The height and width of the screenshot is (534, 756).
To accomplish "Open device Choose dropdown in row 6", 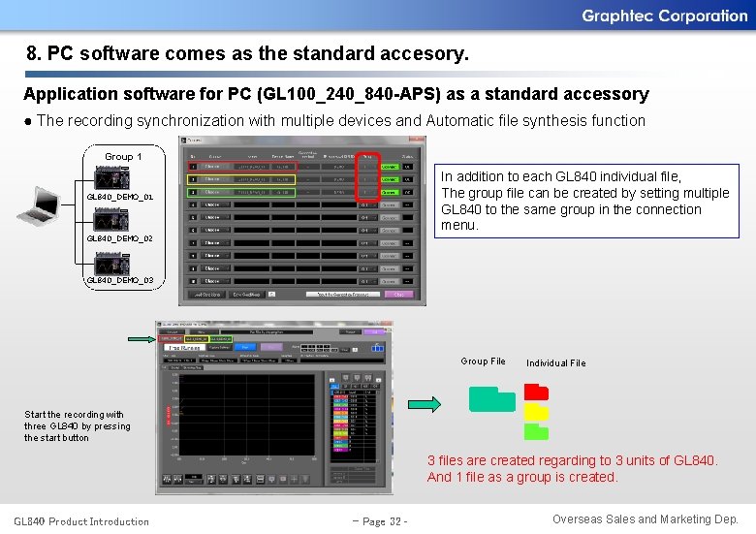I will (215, 231).
